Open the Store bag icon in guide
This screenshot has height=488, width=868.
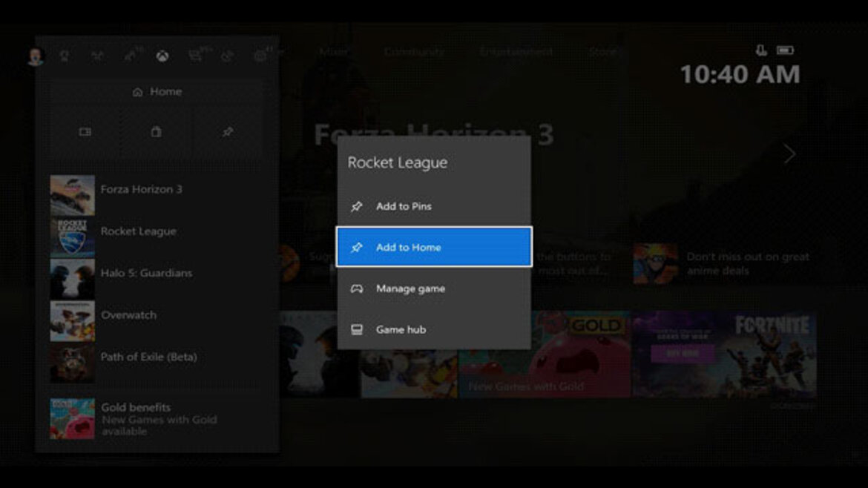pos(156,132)
